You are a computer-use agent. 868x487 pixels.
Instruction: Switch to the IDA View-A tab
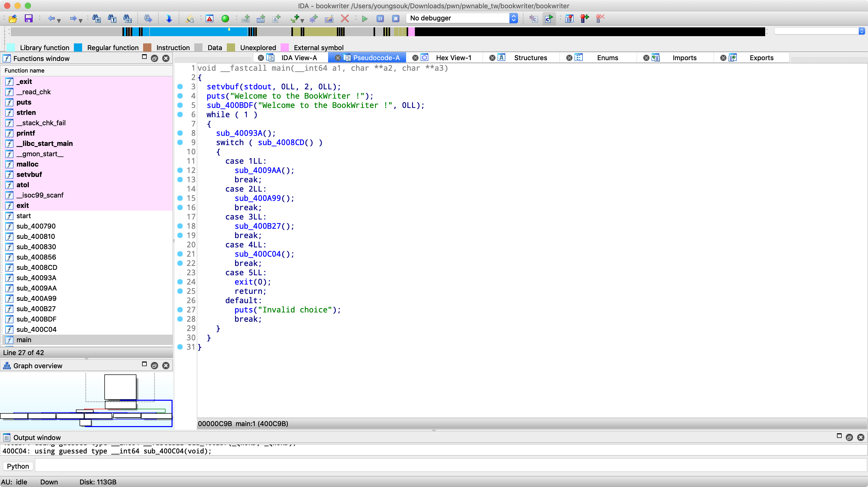click(299, 58)
